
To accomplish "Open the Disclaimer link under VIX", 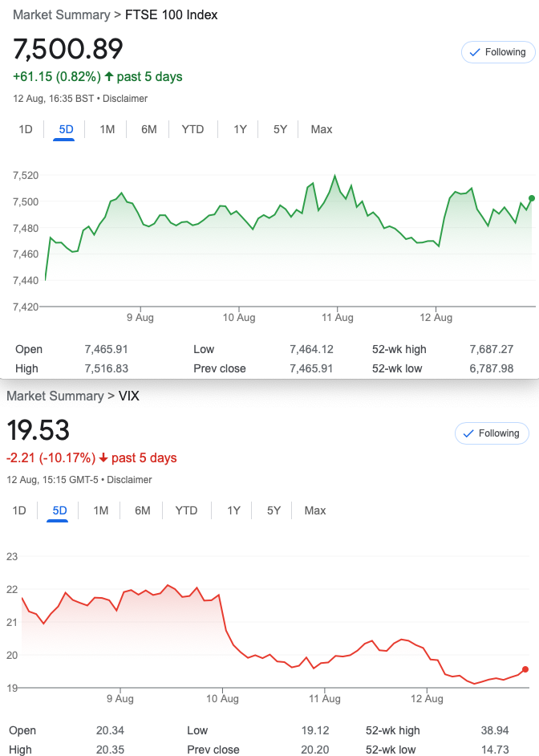I will click(130, 480).
